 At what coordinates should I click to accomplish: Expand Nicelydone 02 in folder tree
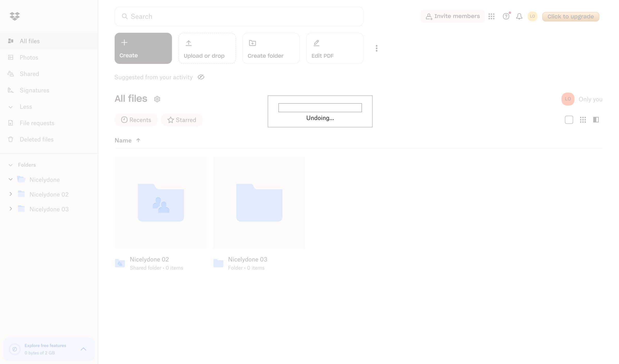pos(11,194)
